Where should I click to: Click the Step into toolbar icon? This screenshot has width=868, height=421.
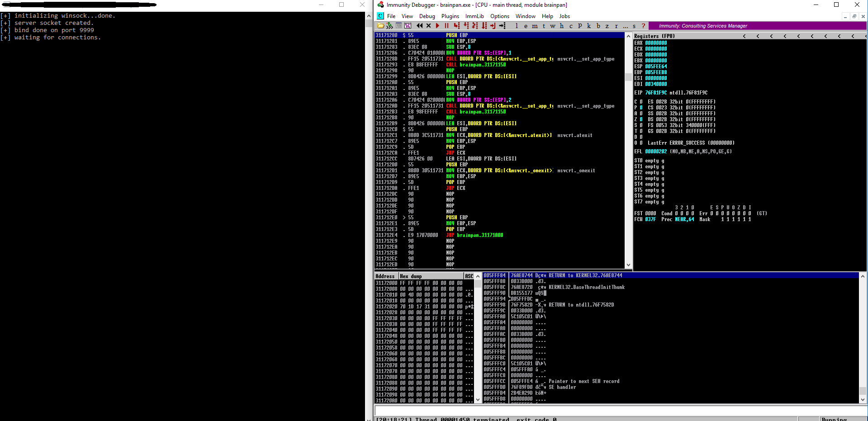pyautogui.click(x=456, y=26)
